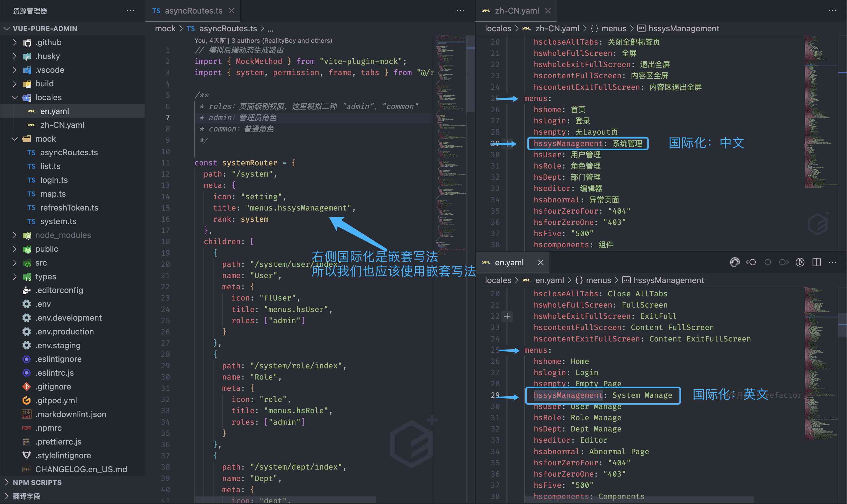Click menus in the zh-CN.yaml breadcrumb
This screenshot has width=847, height=504.
click(613, 28)
